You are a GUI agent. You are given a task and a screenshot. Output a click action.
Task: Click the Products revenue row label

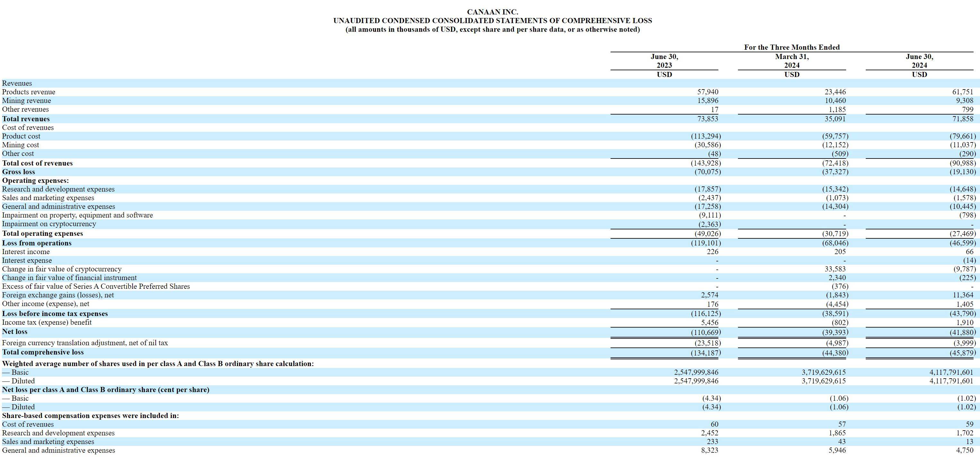click(x=29, y=92)
